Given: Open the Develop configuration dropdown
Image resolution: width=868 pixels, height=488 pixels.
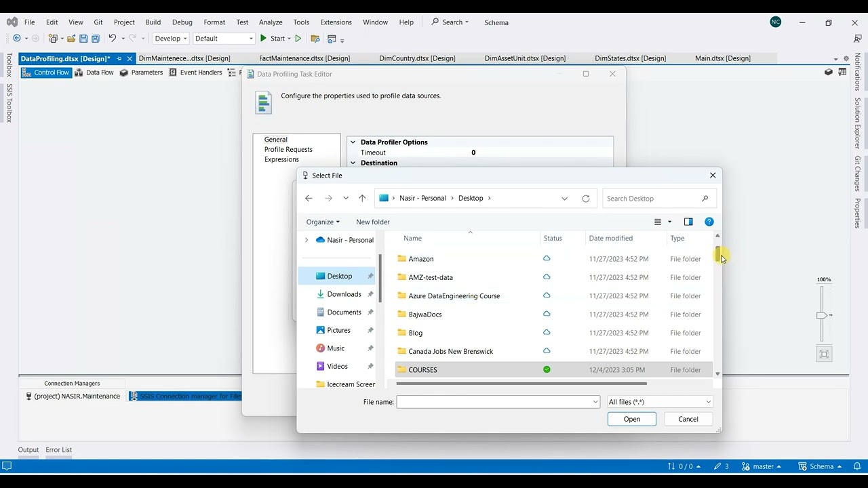Looking at the screenshot, I should [x=170, y=39].
